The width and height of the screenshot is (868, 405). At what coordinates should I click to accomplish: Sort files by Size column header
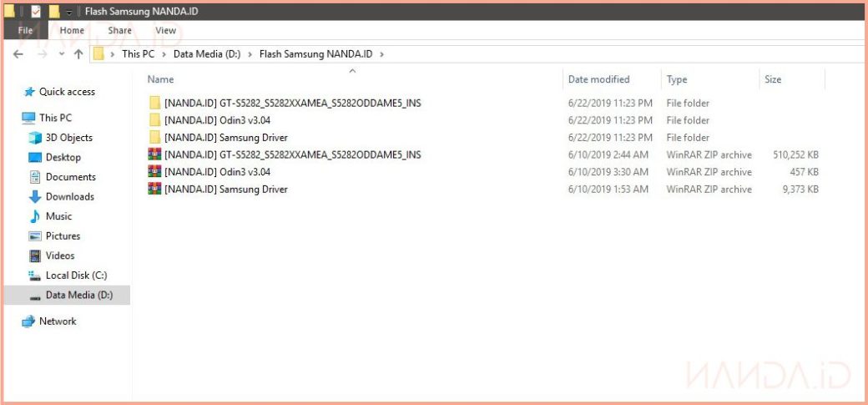click(x=773, y=79)
